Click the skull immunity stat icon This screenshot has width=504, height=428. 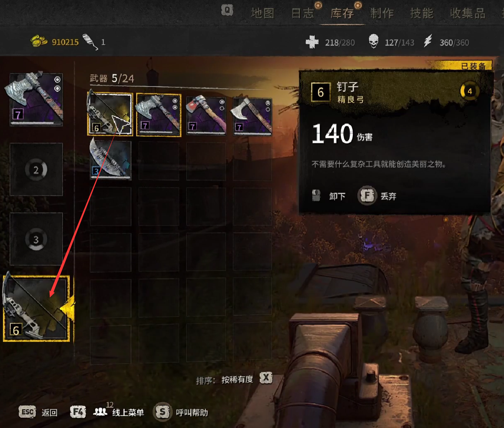point(373,42)
